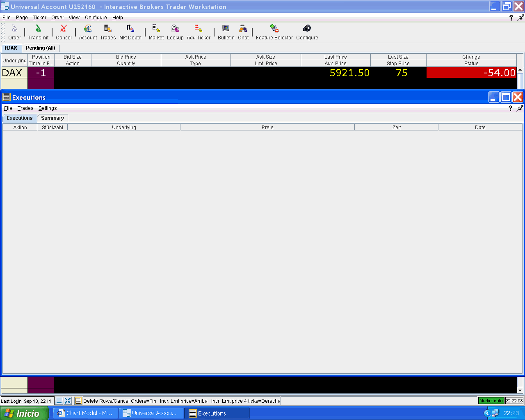Viewport: 525px width, 420px height.
Task: Open the Lookup tool in the toolbar
Action: 175,32
